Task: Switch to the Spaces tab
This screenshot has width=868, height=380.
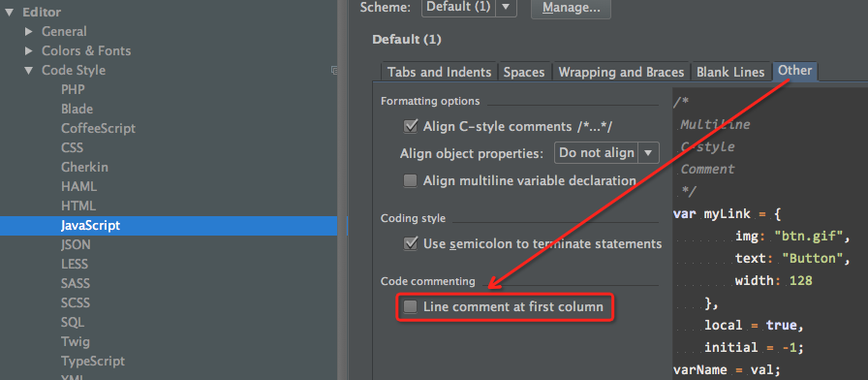Action: (524, 72)
